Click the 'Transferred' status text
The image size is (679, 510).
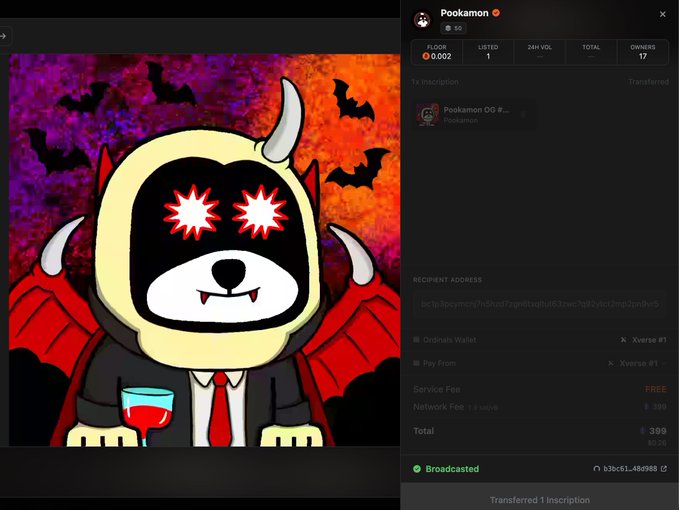(x=648, y=82)
